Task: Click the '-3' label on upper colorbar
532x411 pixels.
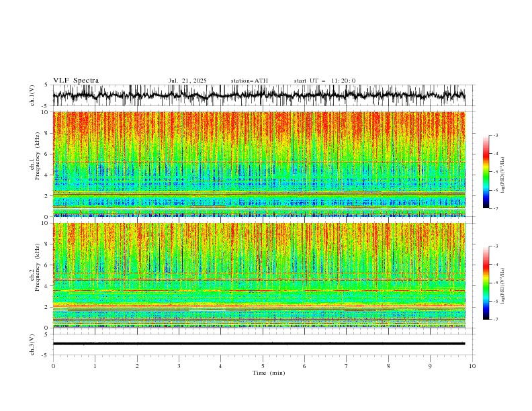Action: pos(495,135)
